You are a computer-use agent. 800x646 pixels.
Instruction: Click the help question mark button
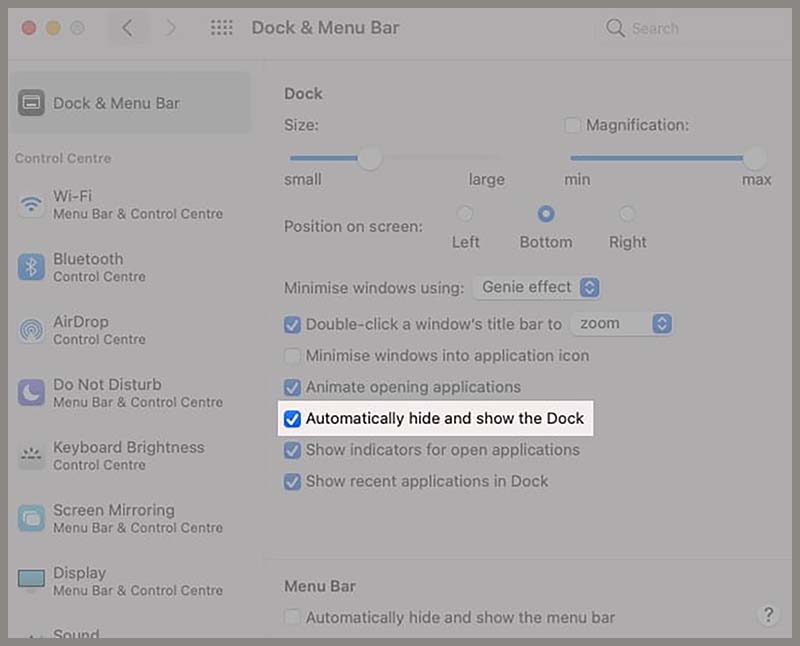[768, 616]
